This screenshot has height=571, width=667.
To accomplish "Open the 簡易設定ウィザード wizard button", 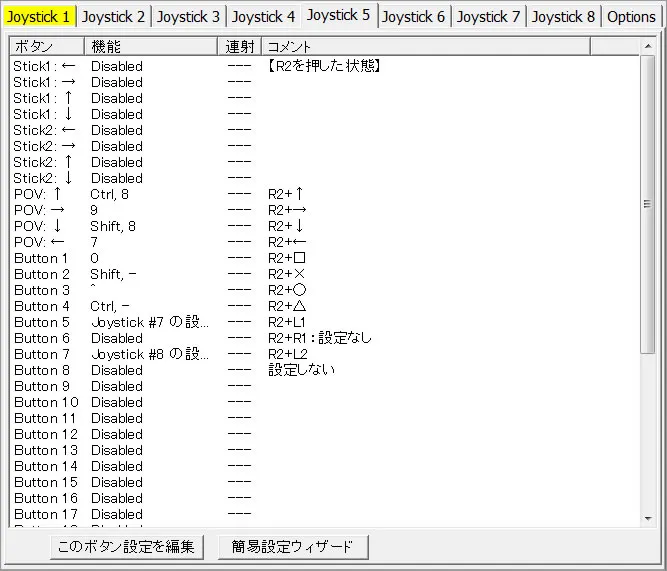I will tap(292, 547).
